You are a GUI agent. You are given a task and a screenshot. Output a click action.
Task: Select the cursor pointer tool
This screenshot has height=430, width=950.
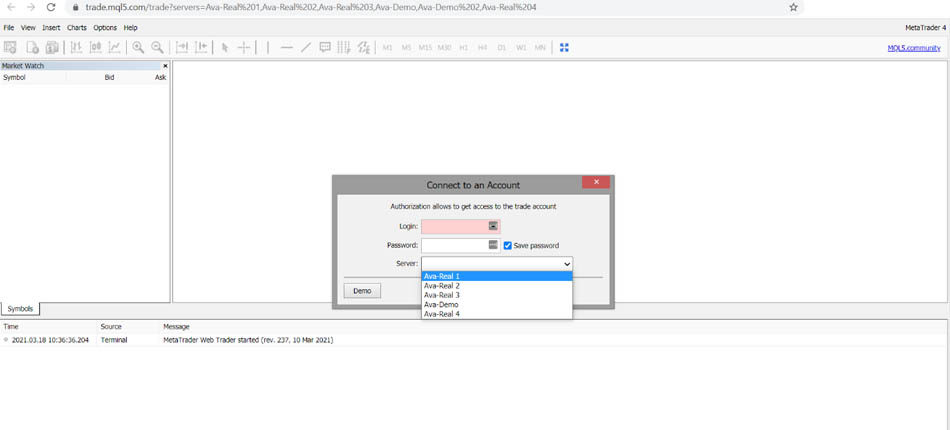225,47
